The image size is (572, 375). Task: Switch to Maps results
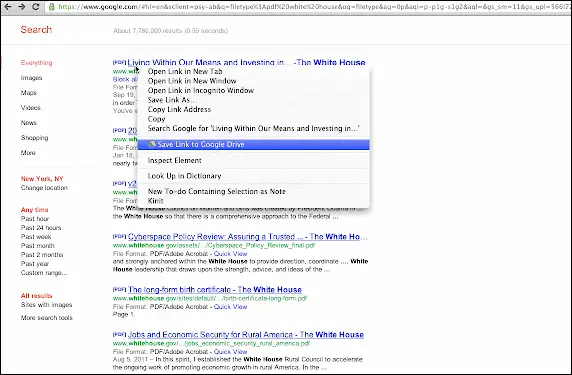coord(28,93)
